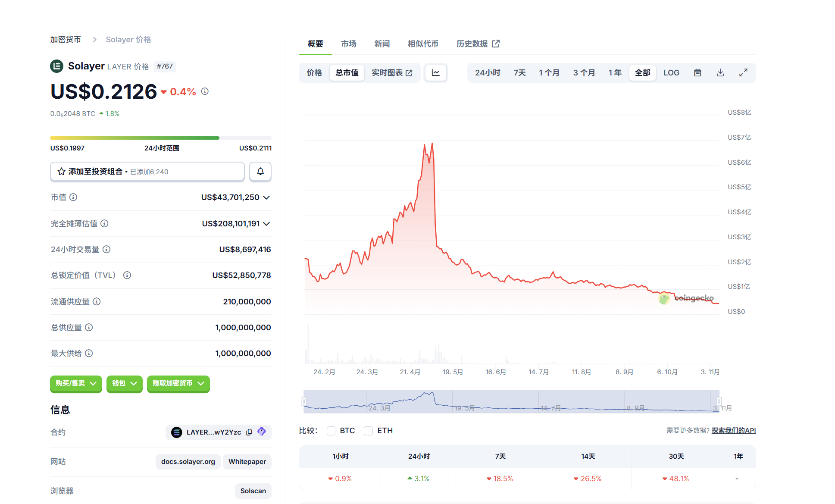
Task: Open the 购买/售卖 dropdown
Action: coord(76,383)
